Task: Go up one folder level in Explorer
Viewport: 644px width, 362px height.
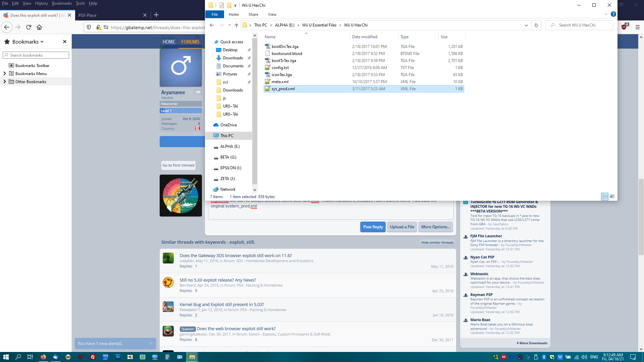Action: point(236,25)
